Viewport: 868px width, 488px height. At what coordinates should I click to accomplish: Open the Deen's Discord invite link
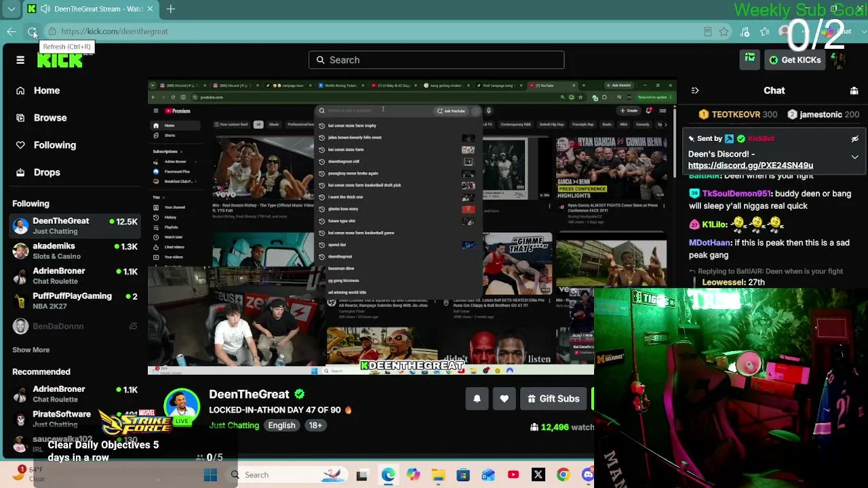751,165
